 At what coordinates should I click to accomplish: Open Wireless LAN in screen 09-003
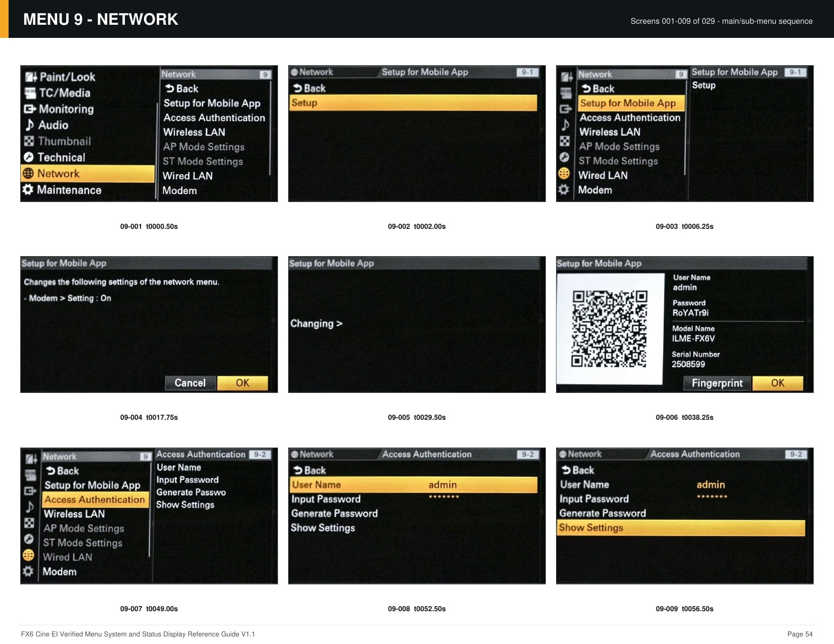tap(610, 132)
